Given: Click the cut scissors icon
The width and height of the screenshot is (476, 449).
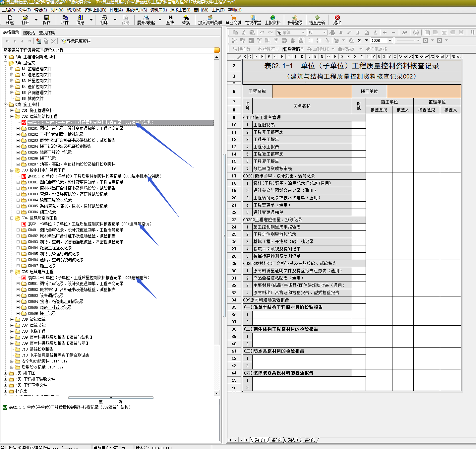Looking at the screenshot, I should pyautogui.click(x=244, y=32).
